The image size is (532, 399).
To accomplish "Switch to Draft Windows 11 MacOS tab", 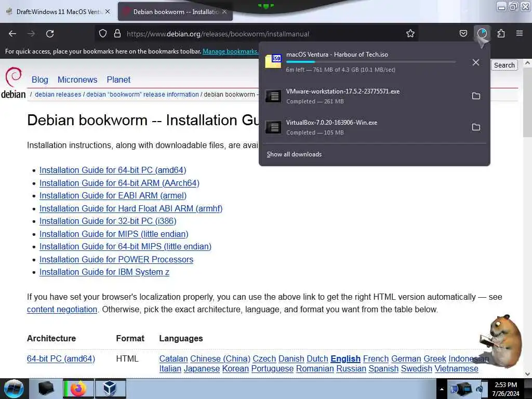I will (58, 11).
